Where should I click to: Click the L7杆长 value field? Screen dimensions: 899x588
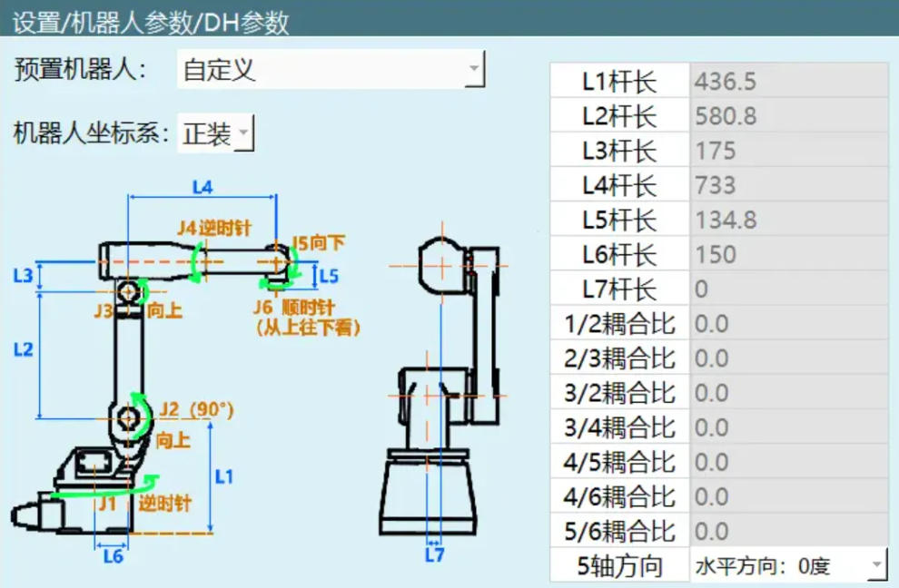(787, 289)
